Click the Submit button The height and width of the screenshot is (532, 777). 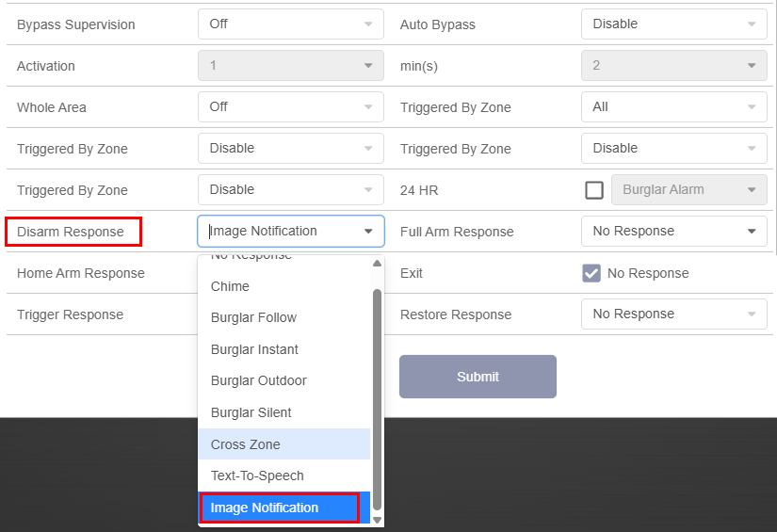pos(478,377)
